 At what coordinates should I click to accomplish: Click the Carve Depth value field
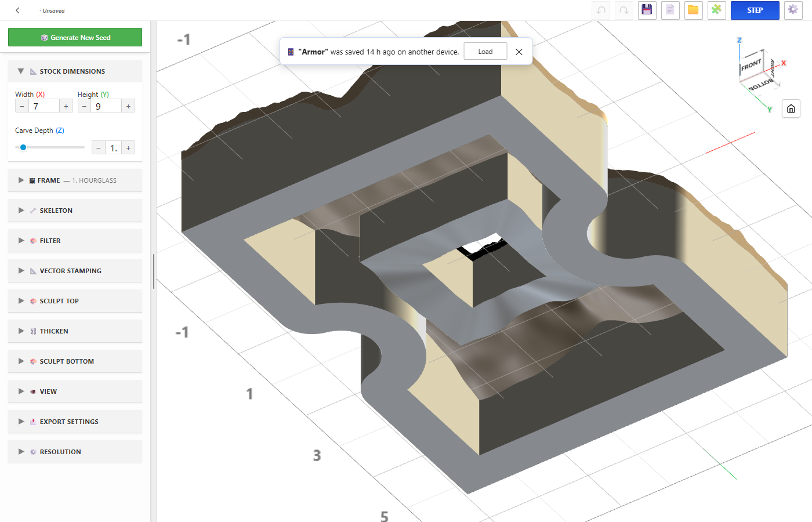tap(114, 148)
